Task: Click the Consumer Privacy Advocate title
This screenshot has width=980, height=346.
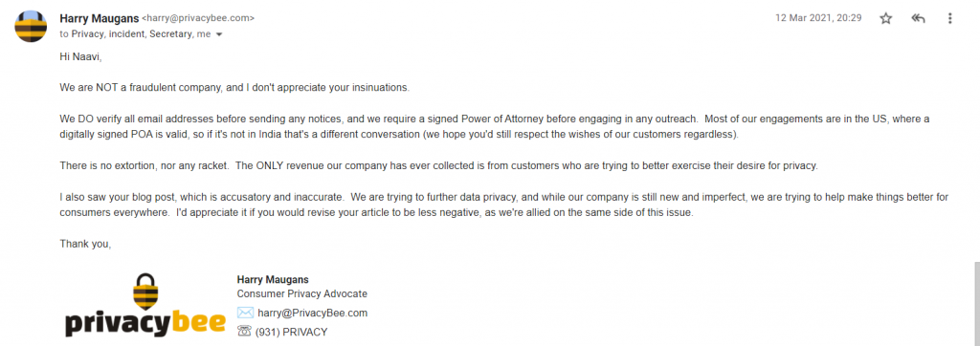Action: pyautogui.click(x=301, y=293)
